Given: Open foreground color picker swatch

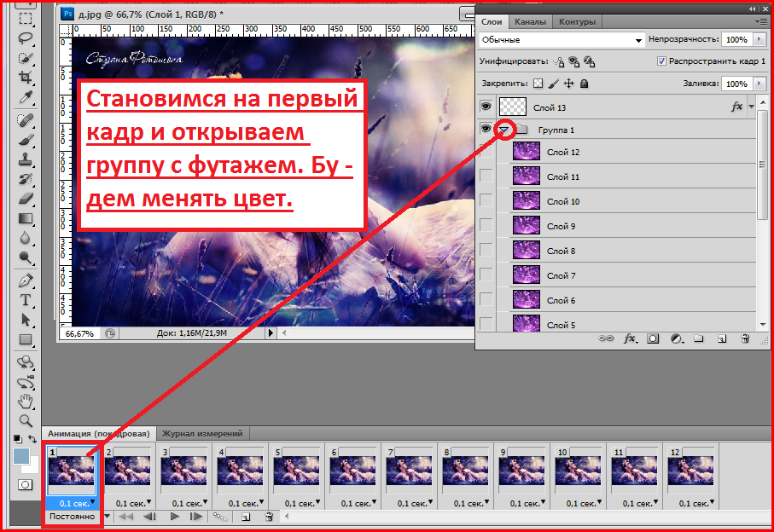Looking at the screenshot, I should click(x=21, y=456).
